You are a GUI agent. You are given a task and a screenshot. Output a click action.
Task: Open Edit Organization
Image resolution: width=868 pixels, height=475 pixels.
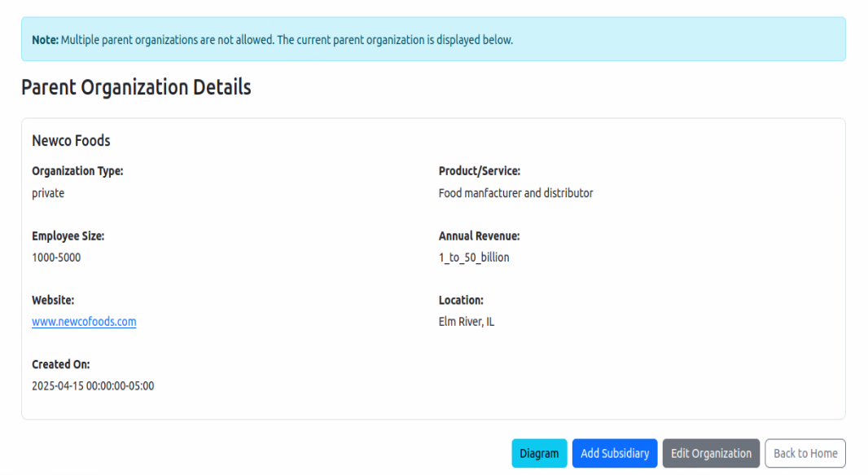[x=711, y=453]
